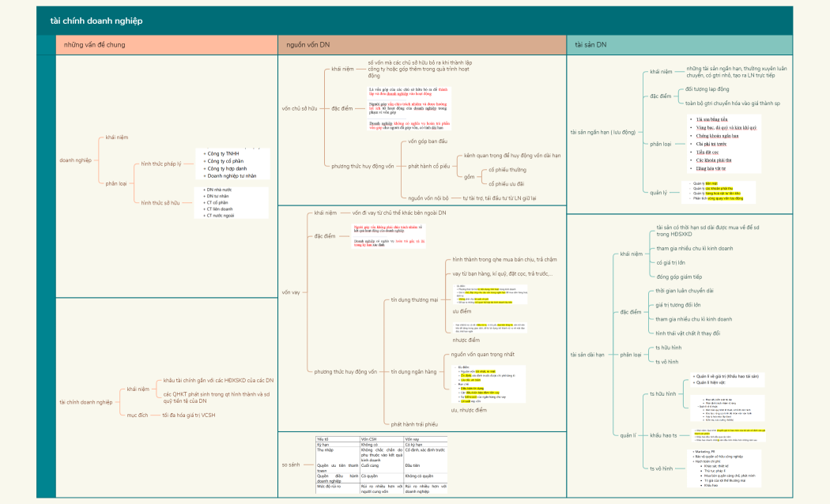
Task: Click the 'vốn chủ sở hữu' node
Action: pyautogui.click(x=300, y=107)
